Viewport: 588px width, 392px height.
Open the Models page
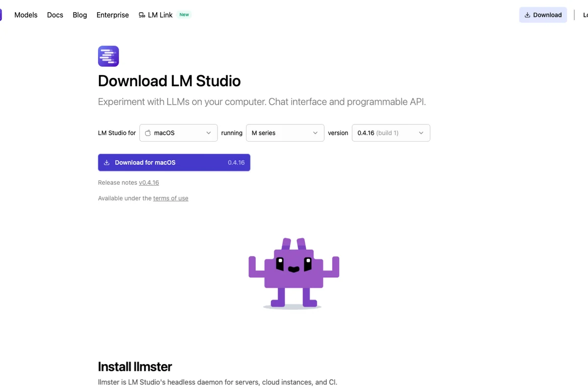(26, 15)
